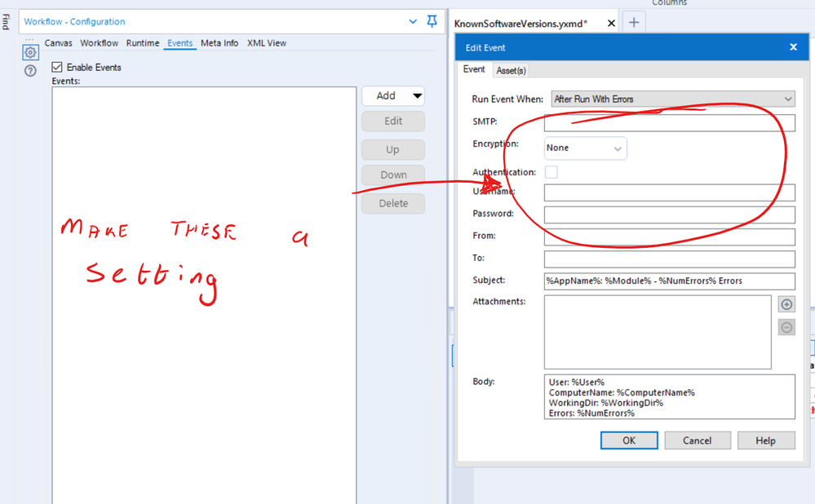Close the Edit Event dialog
The image size is (815, 504).
[x=792, y=46]
